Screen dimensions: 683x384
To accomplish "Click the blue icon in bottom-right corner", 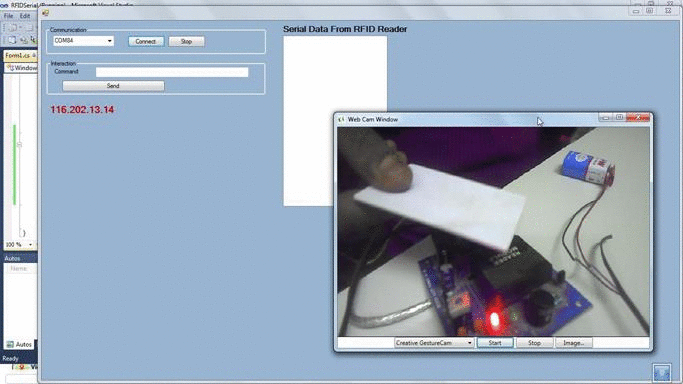I will [662, 373].
